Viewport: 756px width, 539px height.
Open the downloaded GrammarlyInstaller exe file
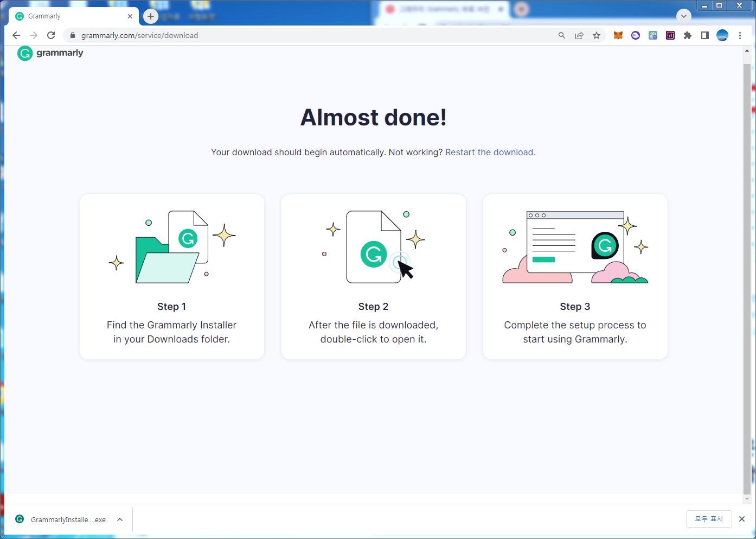coord(61,519)
